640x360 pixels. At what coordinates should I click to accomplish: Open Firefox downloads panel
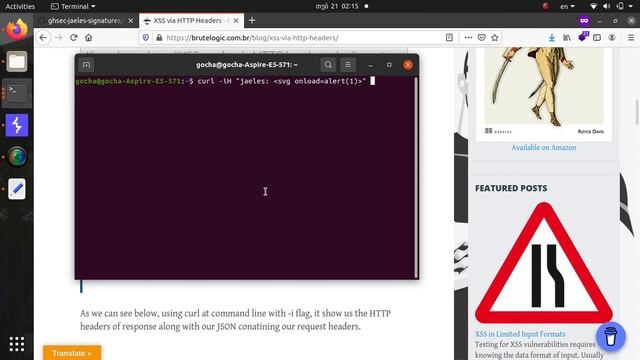pos(552,38)
